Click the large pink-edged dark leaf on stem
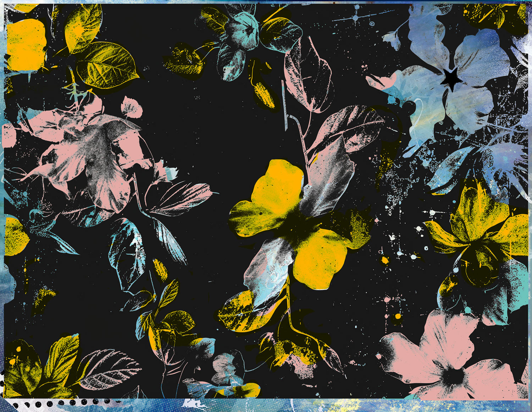This screenshot has width=532, height=412. coord(308,75)
